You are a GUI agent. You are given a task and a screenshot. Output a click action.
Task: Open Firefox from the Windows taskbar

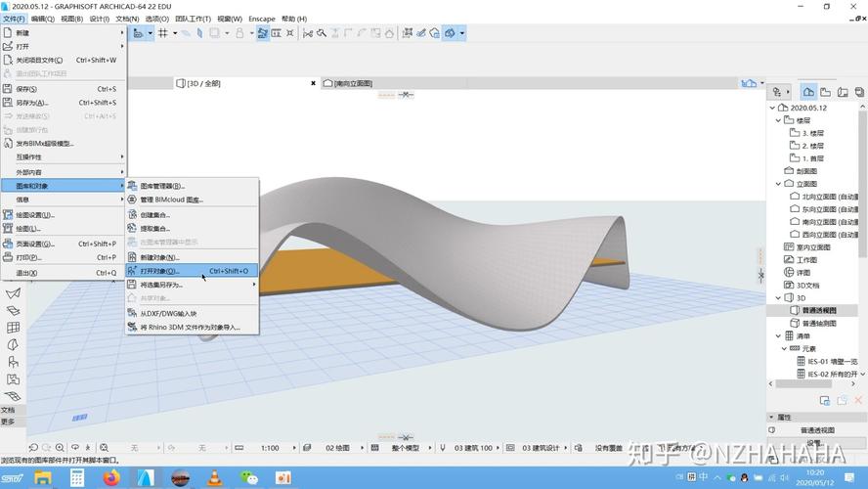tap(110, 478)
